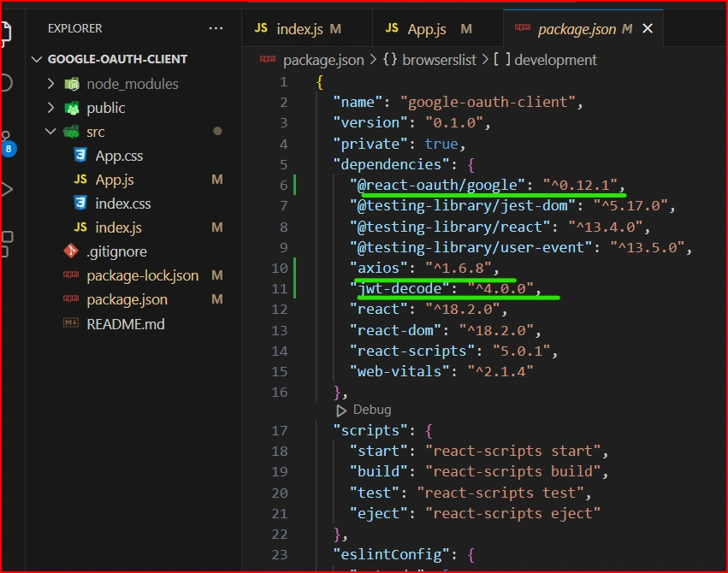Click the npm icon beside package.json in tree
Image resolution: width=728 pixels, height=573 pixels.
point(70,298)
